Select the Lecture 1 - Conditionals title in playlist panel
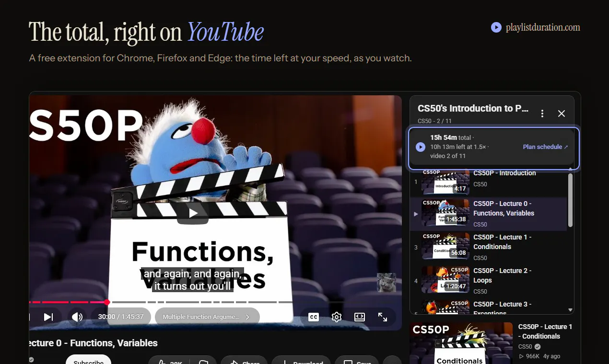This screenshot has width=609, height=364. click(502, 242)
